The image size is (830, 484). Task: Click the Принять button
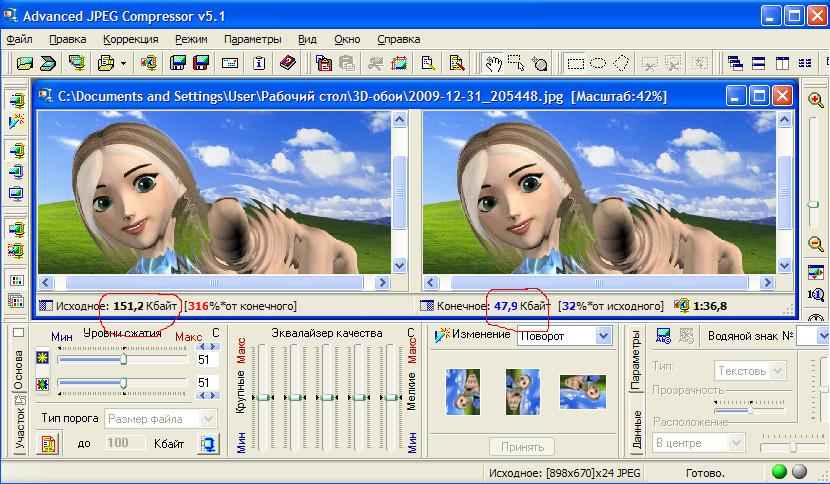pos(522,447)
